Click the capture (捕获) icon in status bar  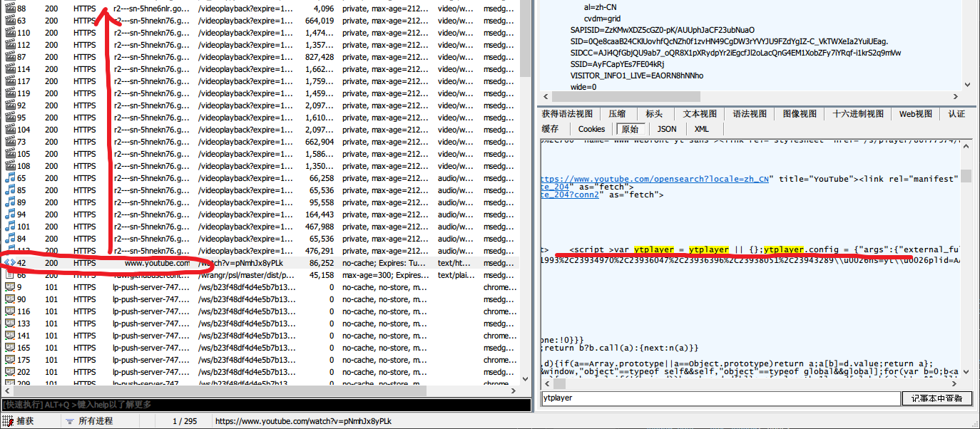pyautogui.click(x=8, y=421)
